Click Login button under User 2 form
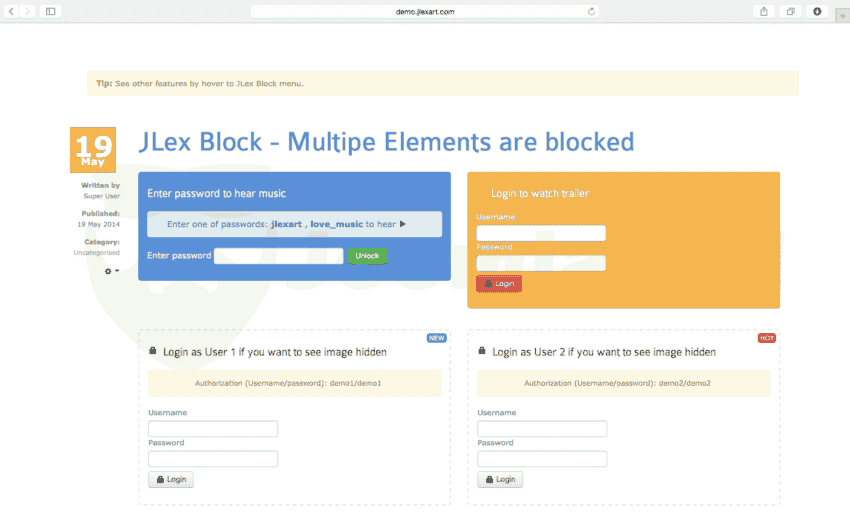850x531 pixels. (x=500, y=479)
